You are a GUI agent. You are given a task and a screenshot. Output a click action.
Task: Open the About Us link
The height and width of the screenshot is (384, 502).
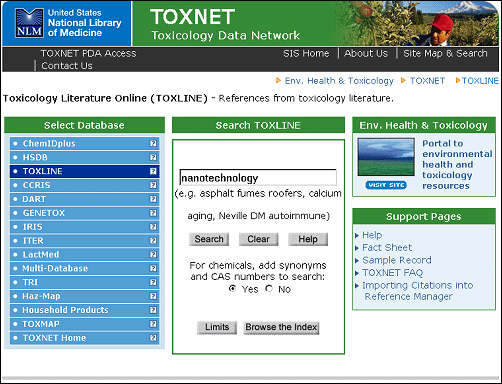tap(366, 53)
